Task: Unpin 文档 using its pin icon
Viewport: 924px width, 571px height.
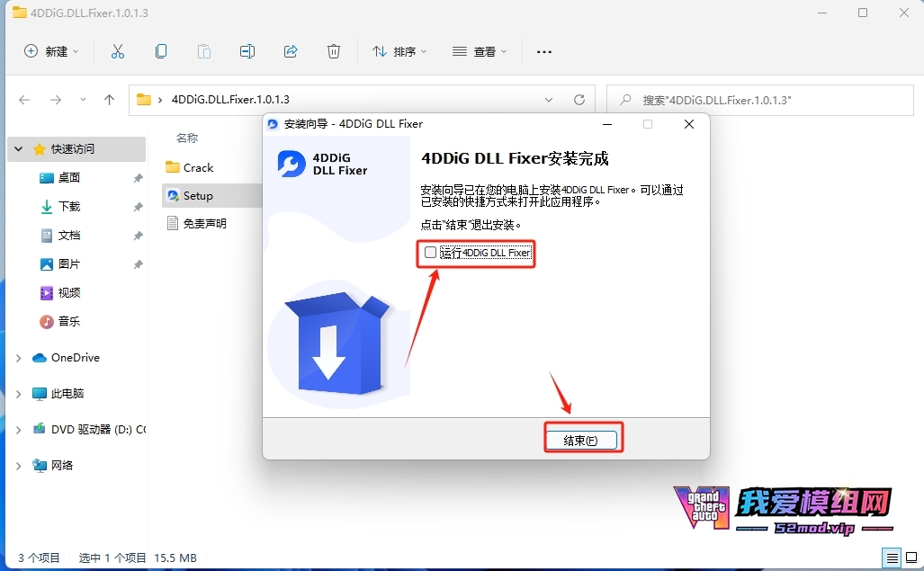Action: [138, 236]
